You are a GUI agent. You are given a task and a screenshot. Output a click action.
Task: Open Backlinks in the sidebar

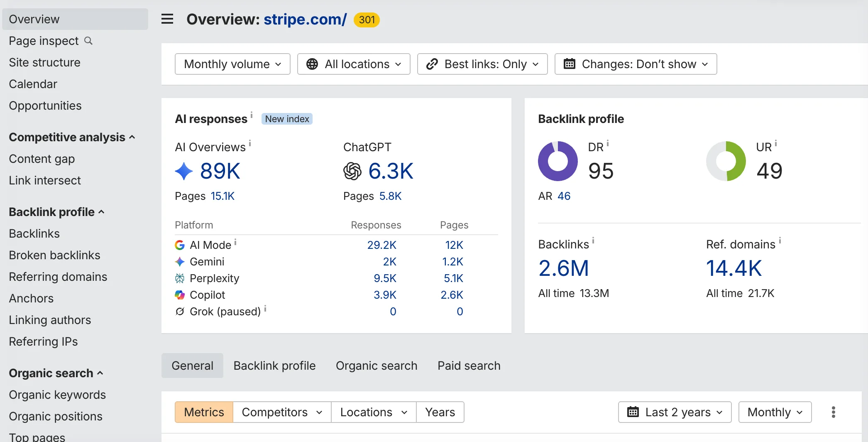[34, 233]
